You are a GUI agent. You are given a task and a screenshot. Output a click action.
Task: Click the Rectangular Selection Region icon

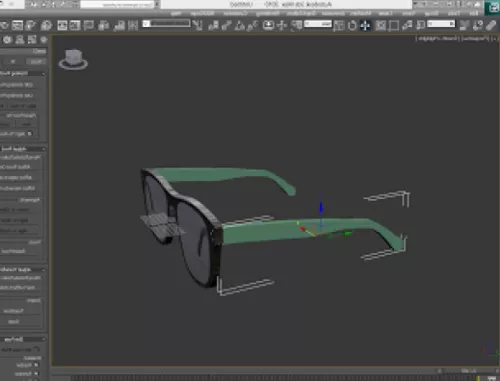pyautogui.click(x=393, y=25)
